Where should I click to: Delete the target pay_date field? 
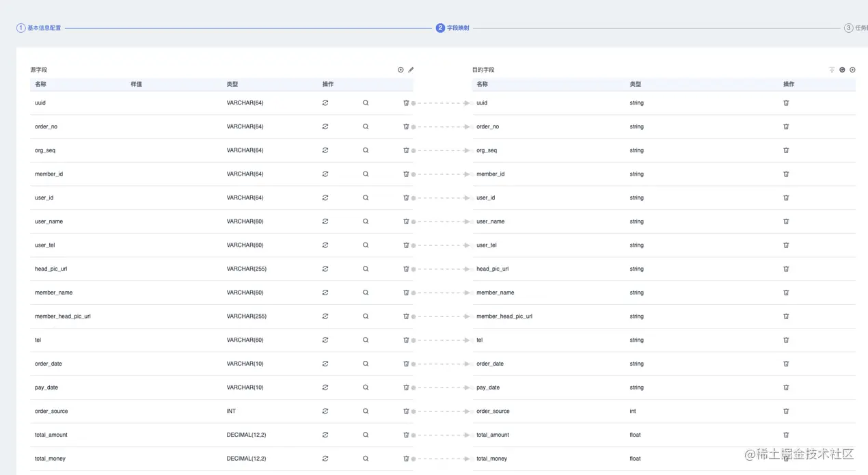pyautogui.click(x=786, y=388)
